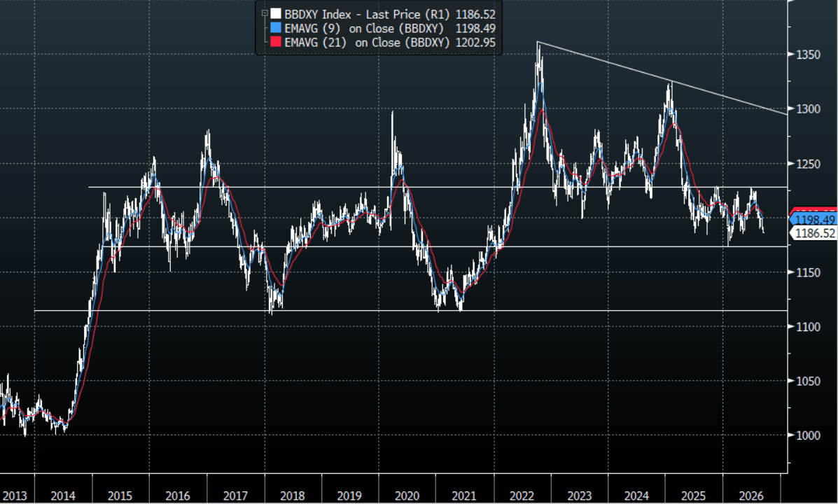838x504 pixels.
Task: Collapse the chart legend box toggle
Action: click(x=265, y=13)
